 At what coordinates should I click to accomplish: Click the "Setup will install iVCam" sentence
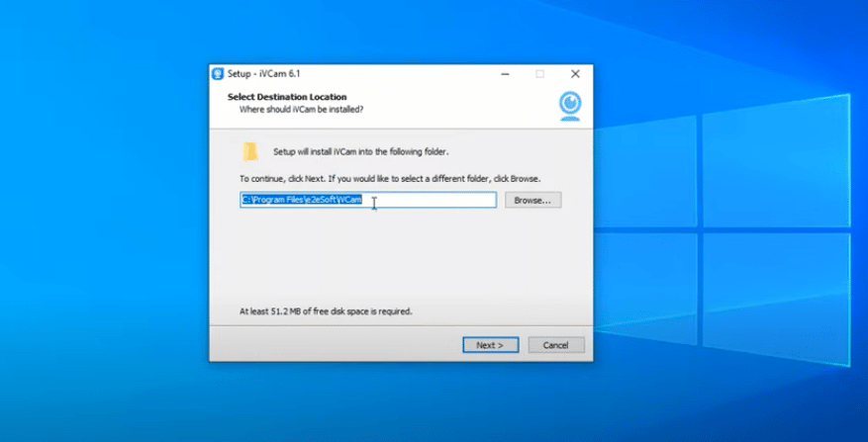361,151
